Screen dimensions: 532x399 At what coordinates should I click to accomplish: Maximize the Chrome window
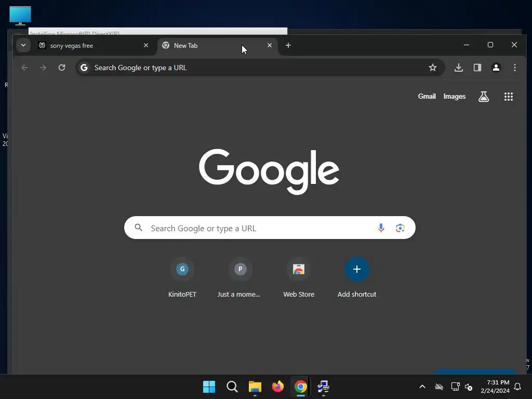tap(490, 45)
